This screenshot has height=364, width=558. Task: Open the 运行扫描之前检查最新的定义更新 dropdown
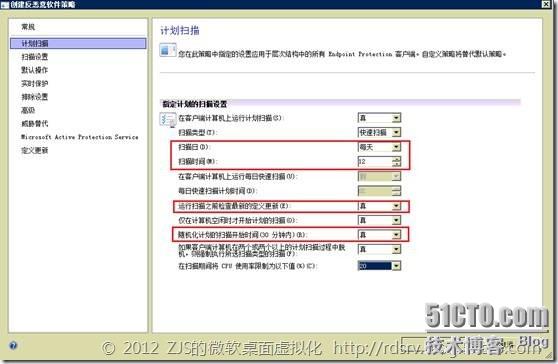(396, 206)
